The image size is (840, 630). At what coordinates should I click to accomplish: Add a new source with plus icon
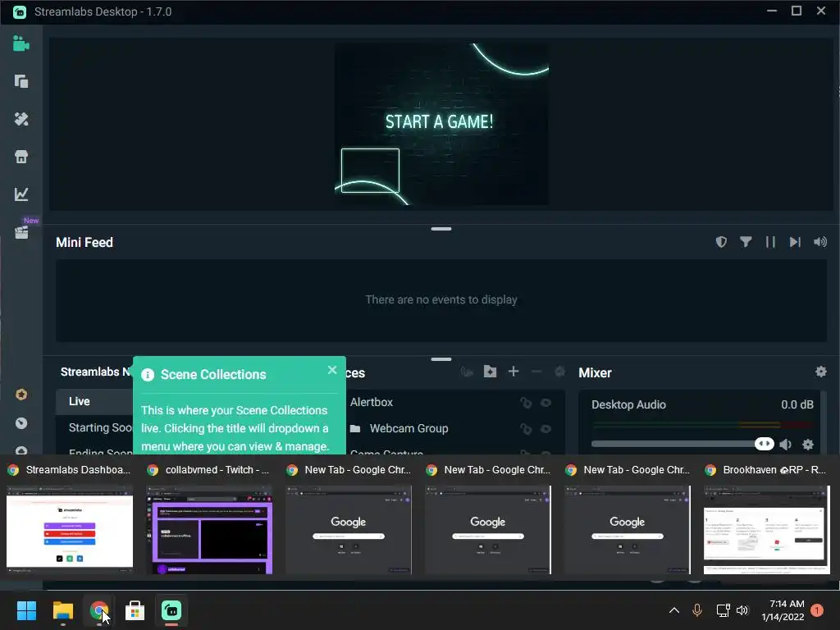point(514,372)
